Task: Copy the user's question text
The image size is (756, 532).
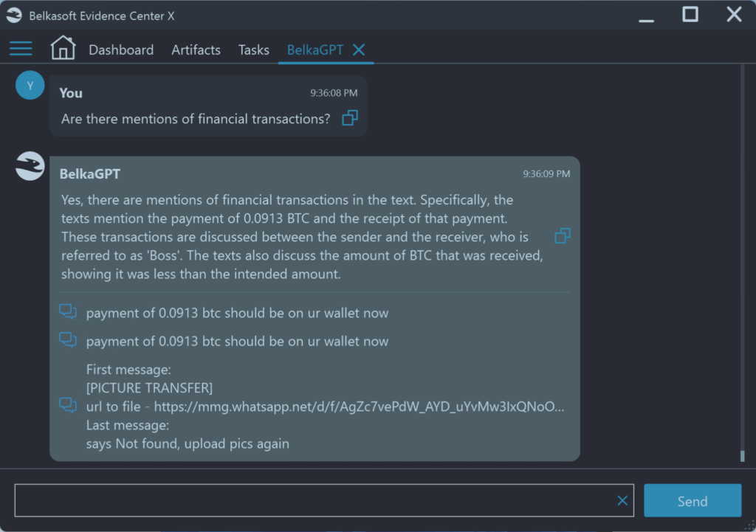Action: [x=350, y=118]
